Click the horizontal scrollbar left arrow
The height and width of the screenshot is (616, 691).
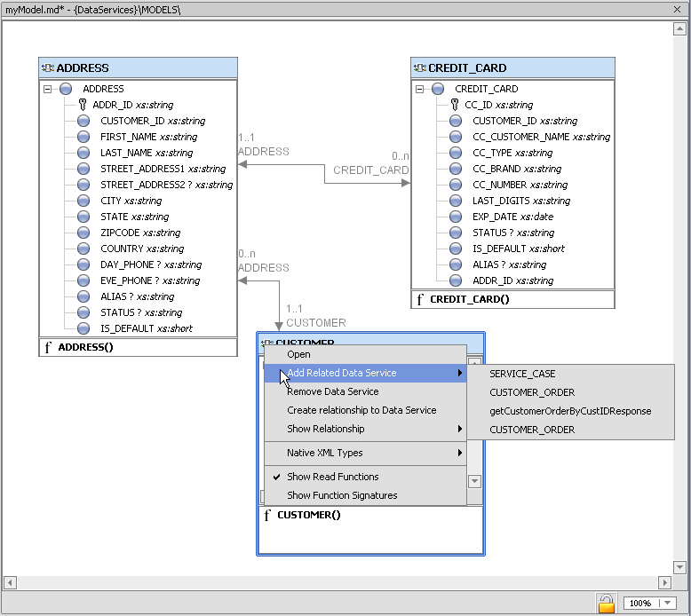tap(10, 582)
